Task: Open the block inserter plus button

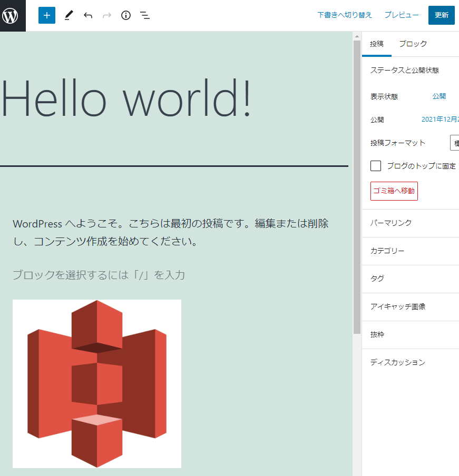Action: (x=47, y=15)
